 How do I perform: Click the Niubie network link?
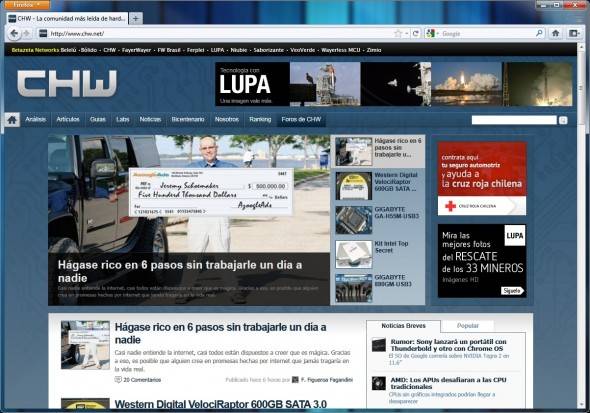tap(239, 50)
